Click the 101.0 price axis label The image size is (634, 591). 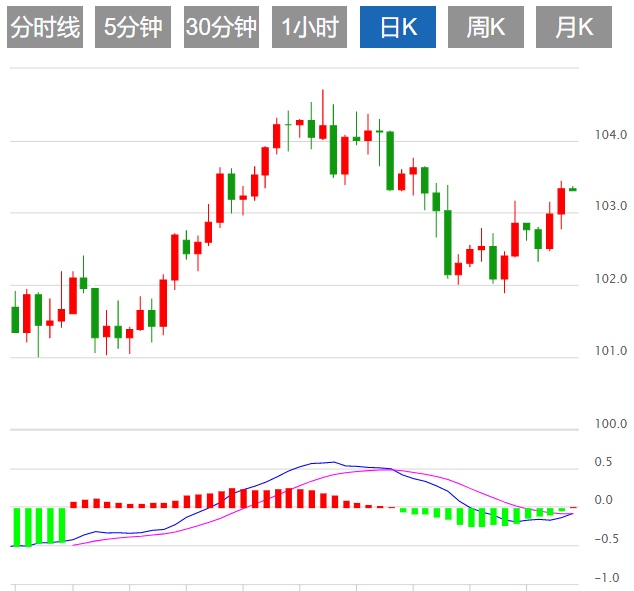coord(611,351)
